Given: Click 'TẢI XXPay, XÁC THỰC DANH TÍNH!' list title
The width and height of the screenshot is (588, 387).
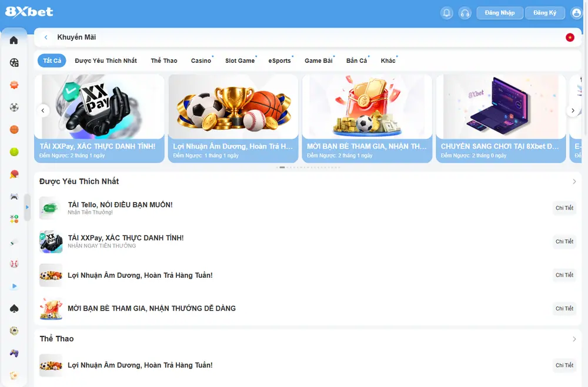Looking at the screenshot, I should click(x=126, y=238).
